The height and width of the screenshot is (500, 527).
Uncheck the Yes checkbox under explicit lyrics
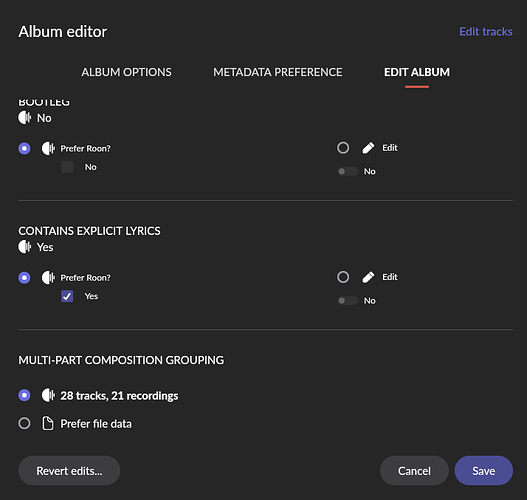point(67,296)
